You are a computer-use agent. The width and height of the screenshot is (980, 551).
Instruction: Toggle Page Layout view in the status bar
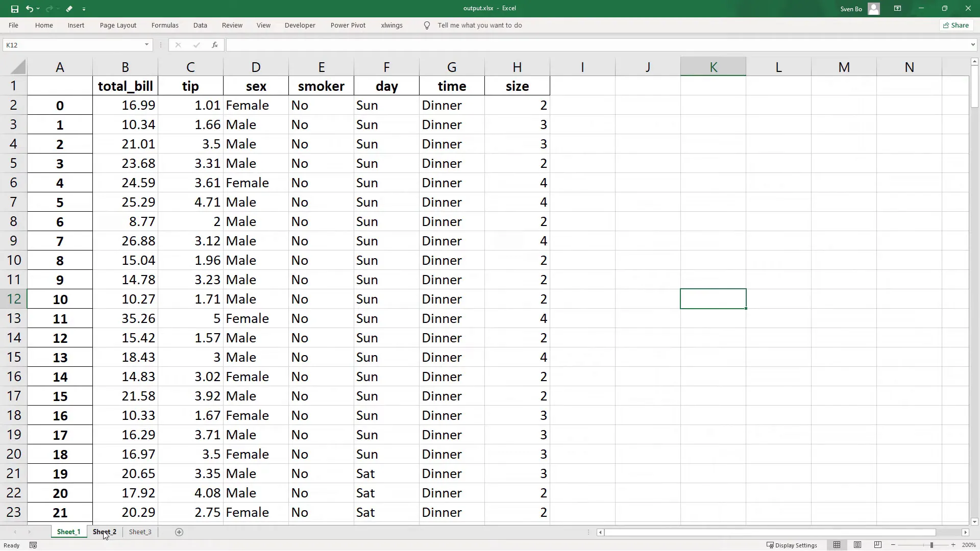pos(858,545)
